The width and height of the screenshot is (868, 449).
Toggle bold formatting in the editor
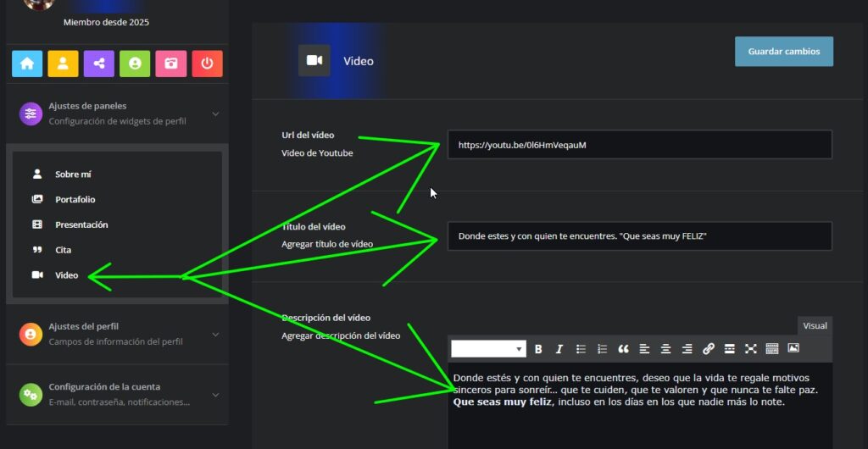point(537,349)
